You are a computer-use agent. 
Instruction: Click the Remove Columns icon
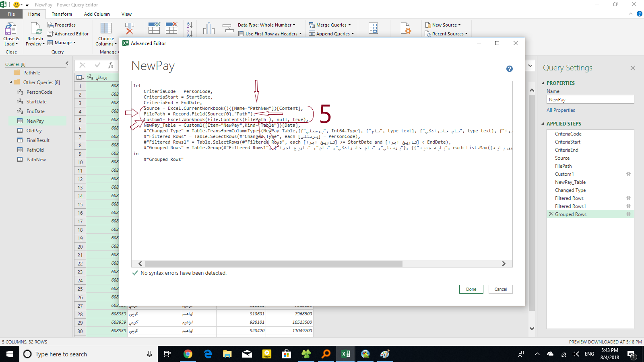coord(129,29)
